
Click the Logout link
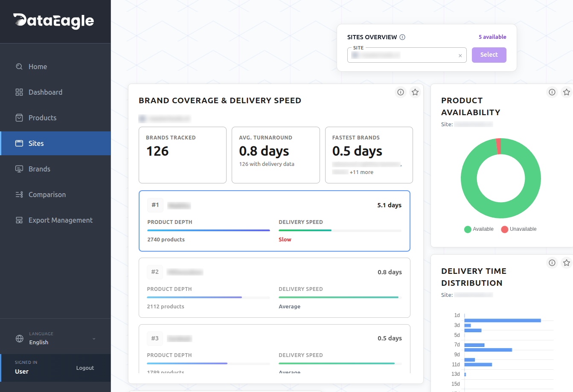click(x=85, y=368)
